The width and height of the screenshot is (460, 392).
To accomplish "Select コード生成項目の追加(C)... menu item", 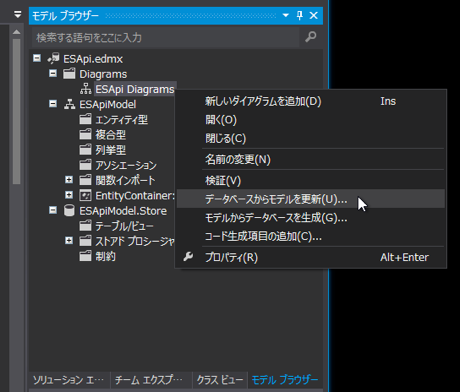I will [x=311, y=236].
